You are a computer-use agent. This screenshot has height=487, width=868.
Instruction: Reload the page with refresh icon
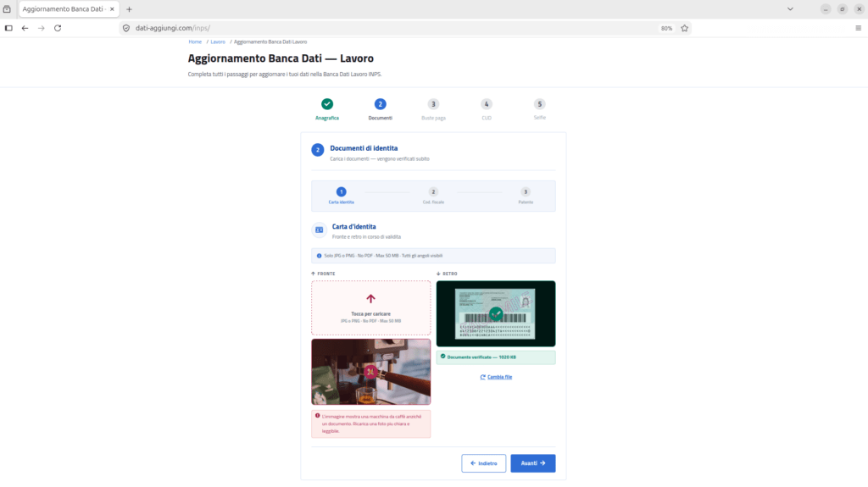tap(58, 28)
